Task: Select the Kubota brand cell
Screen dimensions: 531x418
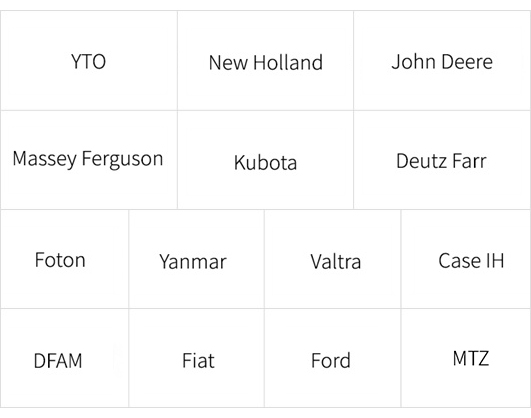Action: coord(266,160)
